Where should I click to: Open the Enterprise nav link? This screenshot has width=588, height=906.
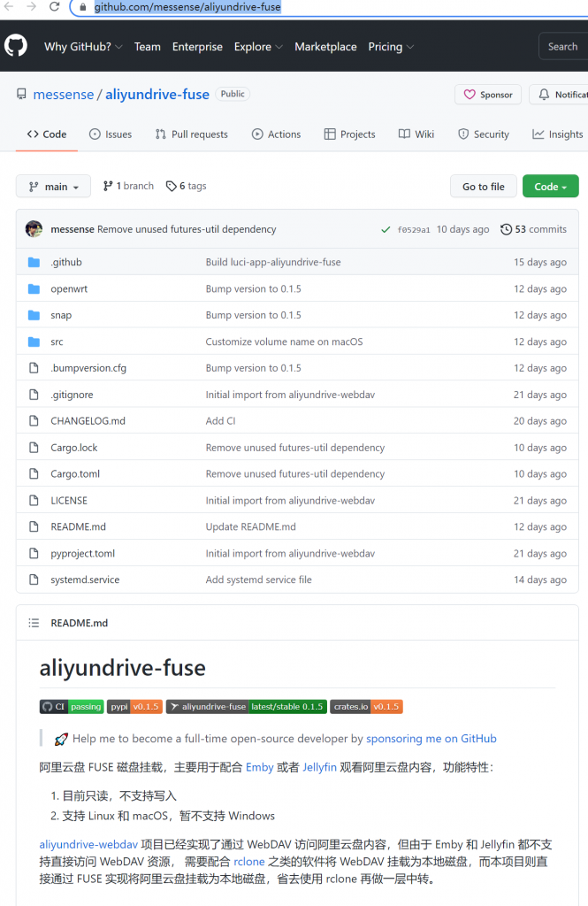pyautogui.click(x=197, y=47)
